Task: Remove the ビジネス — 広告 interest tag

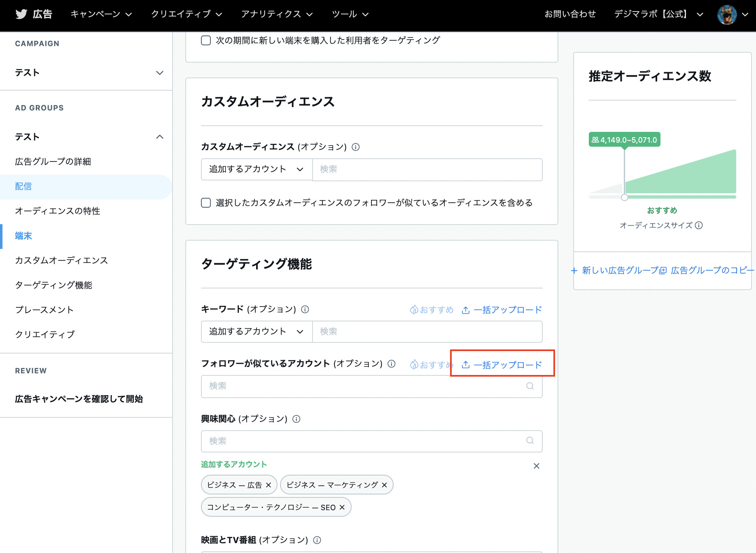Action: pyautogui.click(x=268, y=485)
